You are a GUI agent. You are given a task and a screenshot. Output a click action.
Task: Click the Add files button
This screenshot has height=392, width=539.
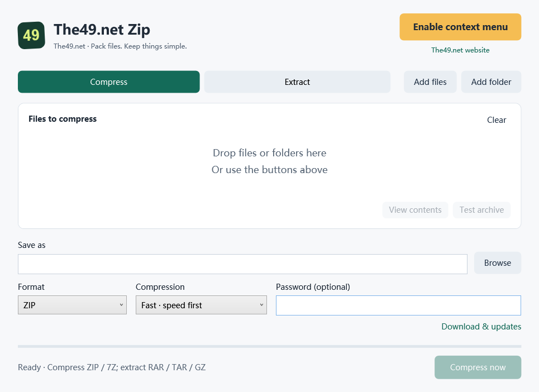(430, 82)
